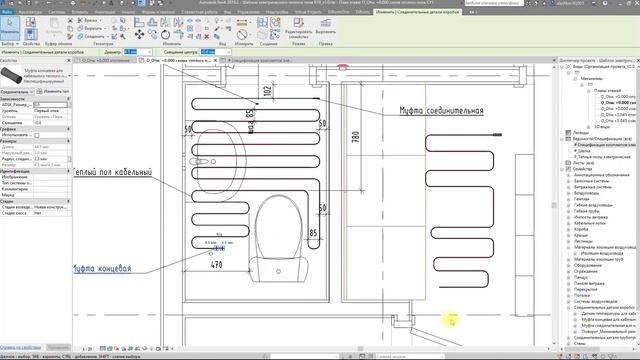Switch to the Архитектура ribbon tab
This screenshot has width=640, height=360.
pos(30,12)
